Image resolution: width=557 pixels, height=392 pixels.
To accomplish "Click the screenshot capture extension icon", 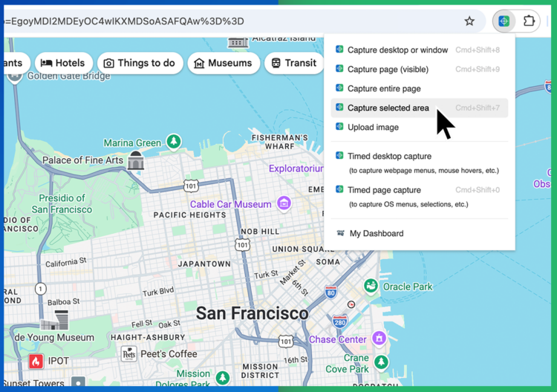I will point(504,22).
